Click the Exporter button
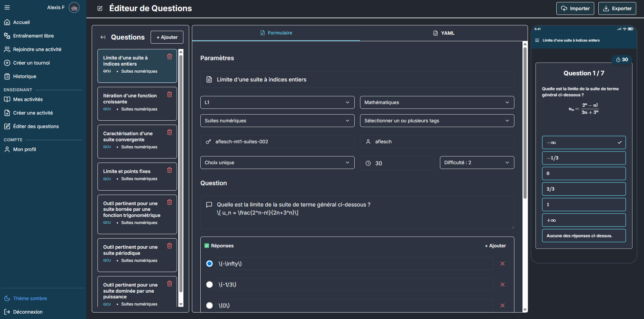 click(x=617, y=8)
